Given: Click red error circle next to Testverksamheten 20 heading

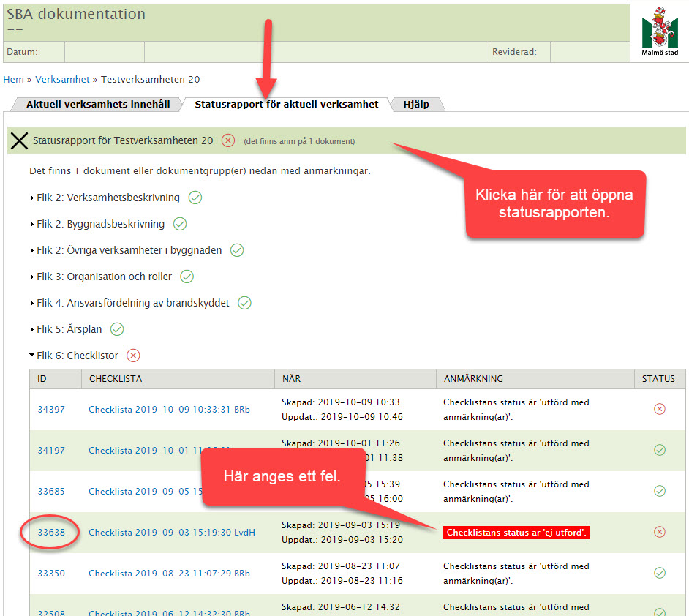Looking at the screenshot, I should point(228,140).
